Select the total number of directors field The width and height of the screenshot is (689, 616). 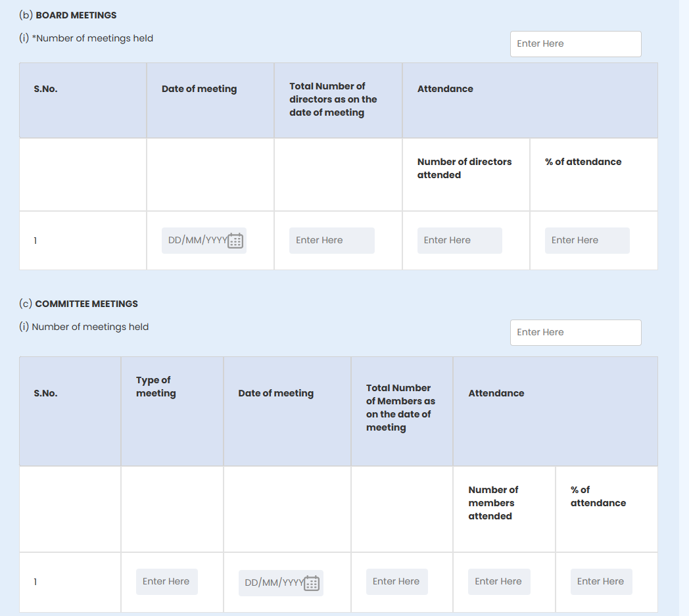click(x=331, y=241)
